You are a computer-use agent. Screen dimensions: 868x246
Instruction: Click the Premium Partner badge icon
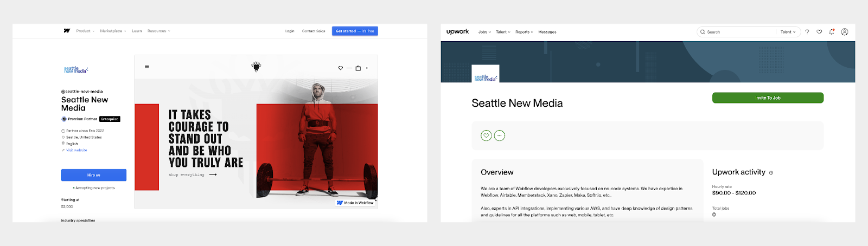pyautogui.click(x=64, y=119)
